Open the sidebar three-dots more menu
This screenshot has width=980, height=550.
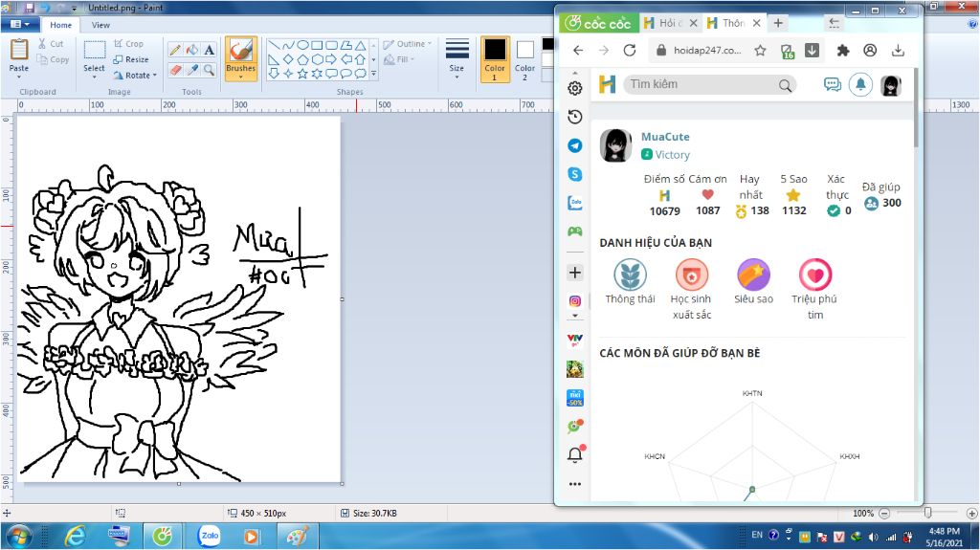tap(575, 484)
